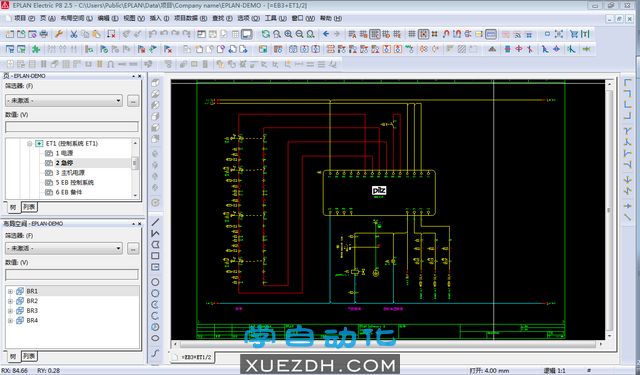640x375 pixels.
Task: Click the printer icon in toolbar
Action: pos(44,34)
